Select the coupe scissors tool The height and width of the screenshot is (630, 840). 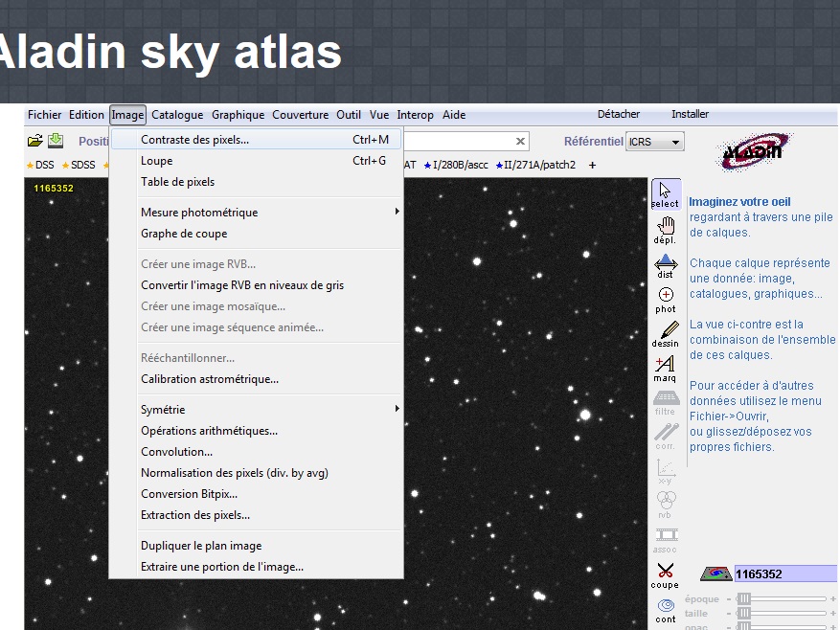(x=665, y=575)
